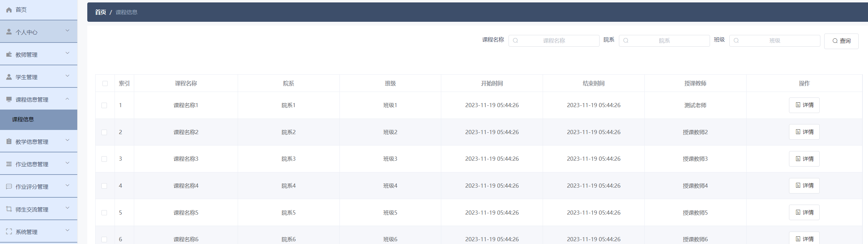Click the 个人中心 user icon
The height and width of the screenshot is (244, 868).
coord(9,32)
